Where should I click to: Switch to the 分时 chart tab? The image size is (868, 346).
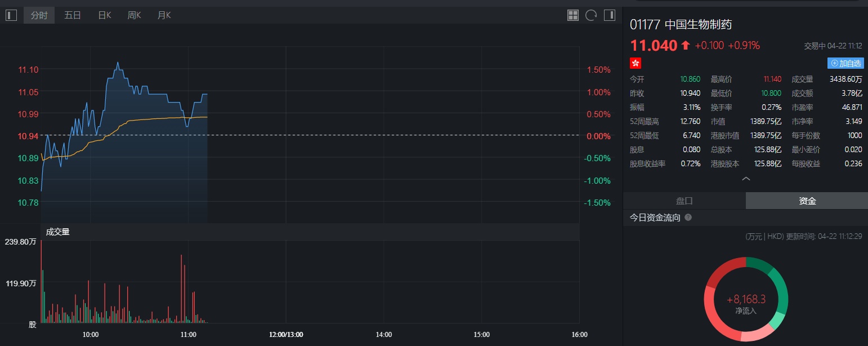[x=39, y=15]
